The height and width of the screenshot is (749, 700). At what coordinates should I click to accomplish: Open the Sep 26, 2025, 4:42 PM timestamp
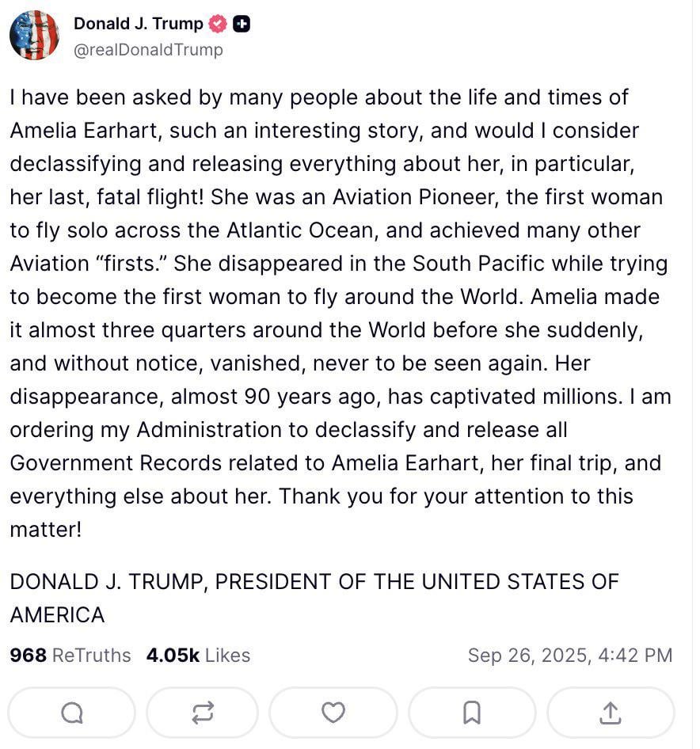pos(570,656)
